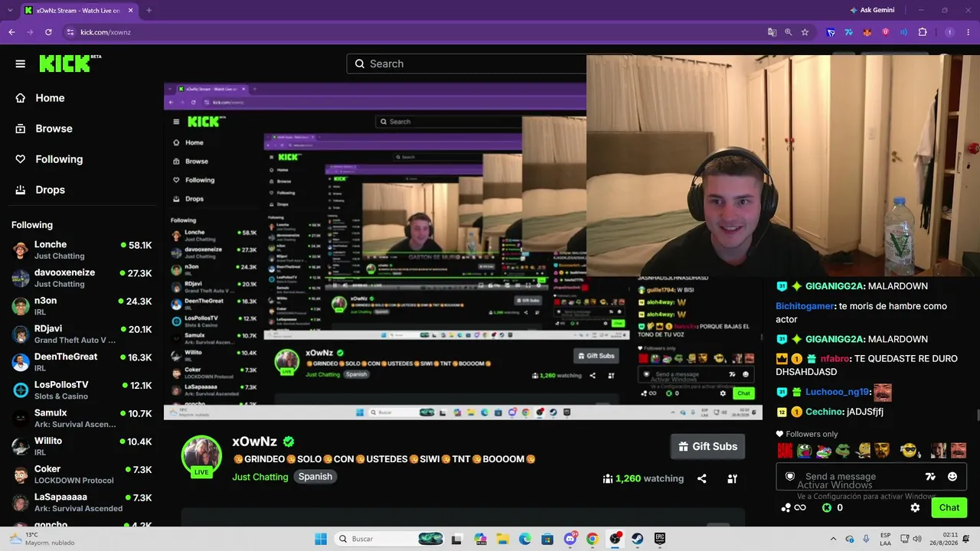Select Samulx in the Following list
The height and width of the screenshot is (551, 980).
[81, 419]
